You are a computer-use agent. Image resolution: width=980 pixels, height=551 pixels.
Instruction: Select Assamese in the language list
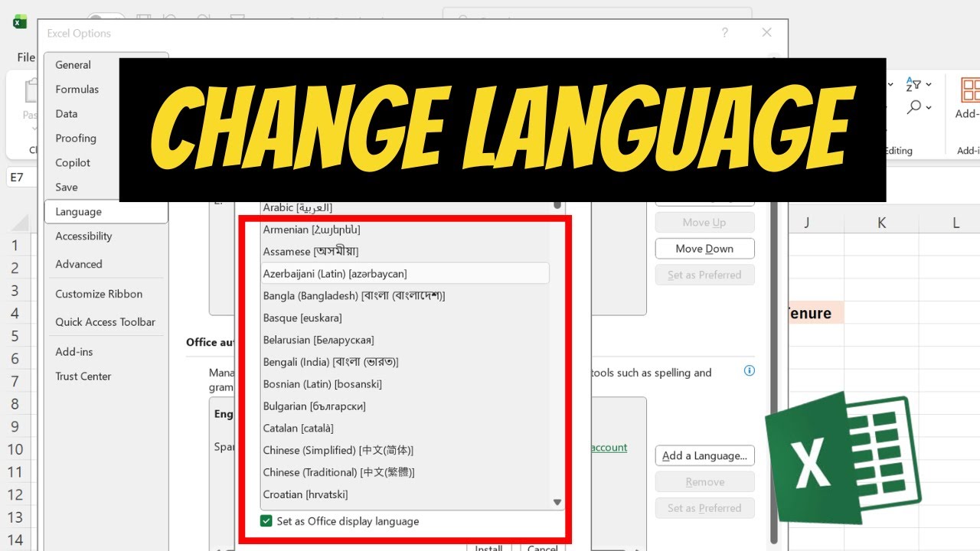(404, 251)
